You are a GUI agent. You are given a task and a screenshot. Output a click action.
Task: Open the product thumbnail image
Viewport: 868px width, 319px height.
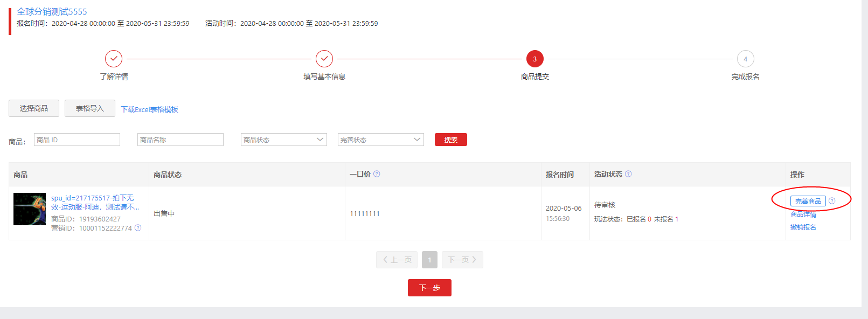tap(30, 209)
